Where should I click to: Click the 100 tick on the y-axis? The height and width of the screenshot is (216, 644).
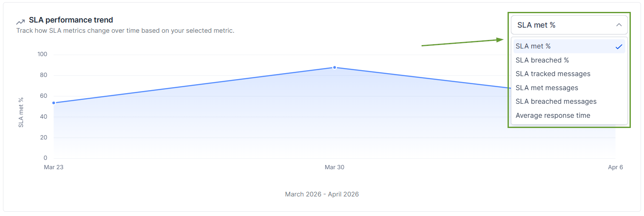coord(43,54)
